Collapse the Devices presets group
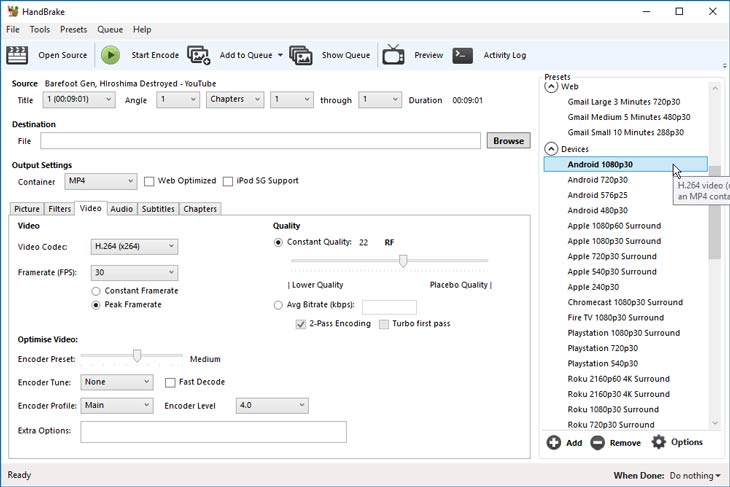This screenshot has width=730, height=487. (x=551, y=149)
